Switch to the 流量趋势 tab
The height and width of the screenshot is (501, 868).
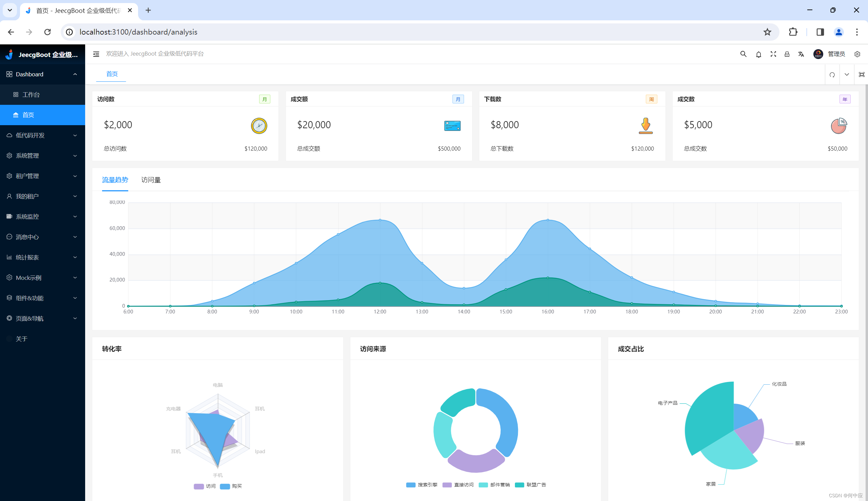(x=115, y=180)
